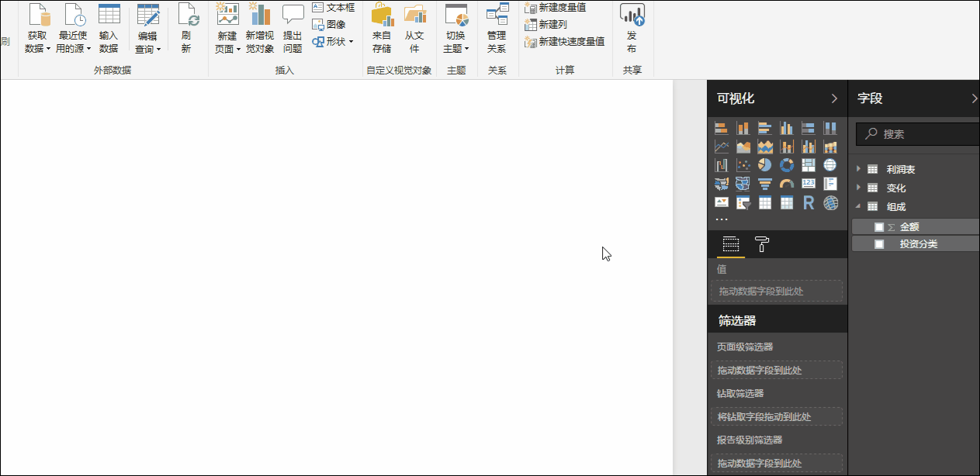Select the slicer visual
Screen dimensions: 980x476
click(743, 202)
